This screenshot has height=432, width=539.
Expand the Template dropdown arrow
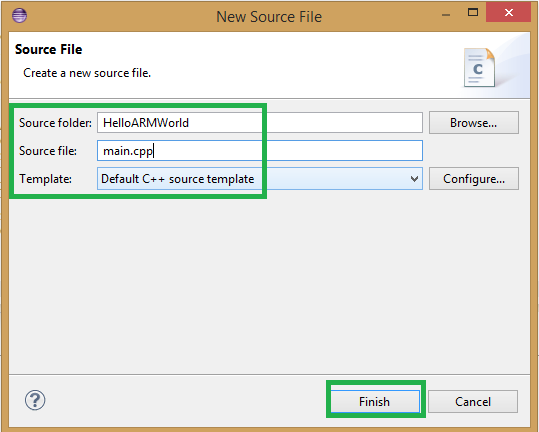414,179
